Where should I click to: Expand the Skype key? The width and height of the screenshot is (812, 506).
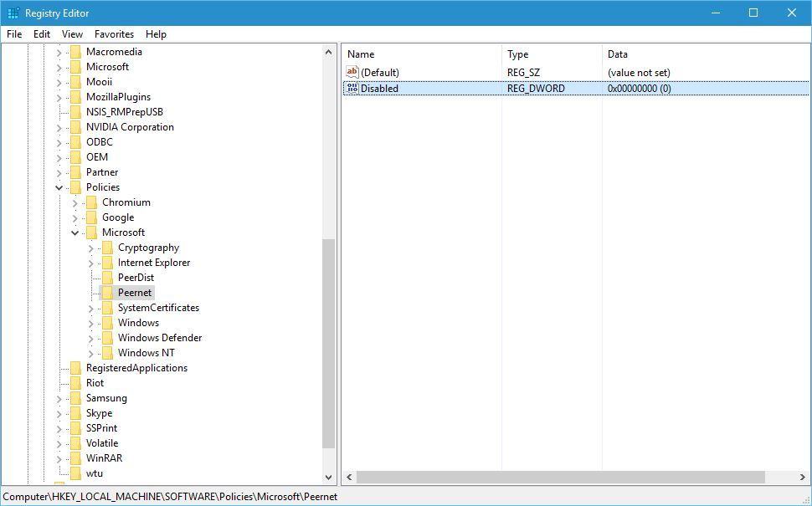[x=59, y=414]
